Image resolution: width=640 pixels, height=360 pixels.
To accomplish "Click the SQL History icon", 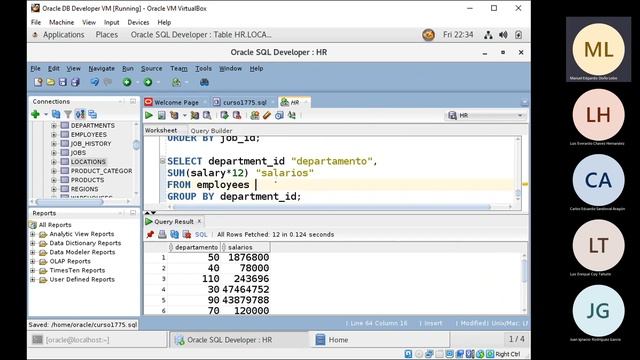I will click(279, 116).
